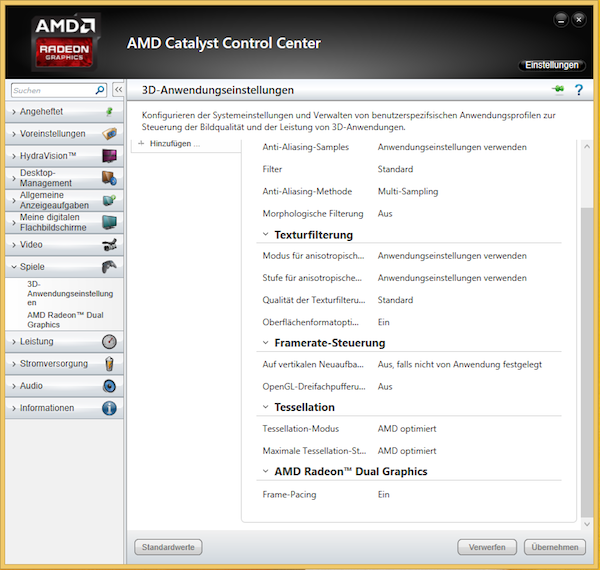Change the Filter Standard value
This screenshot has width=600, height=570.
point(395,169)
